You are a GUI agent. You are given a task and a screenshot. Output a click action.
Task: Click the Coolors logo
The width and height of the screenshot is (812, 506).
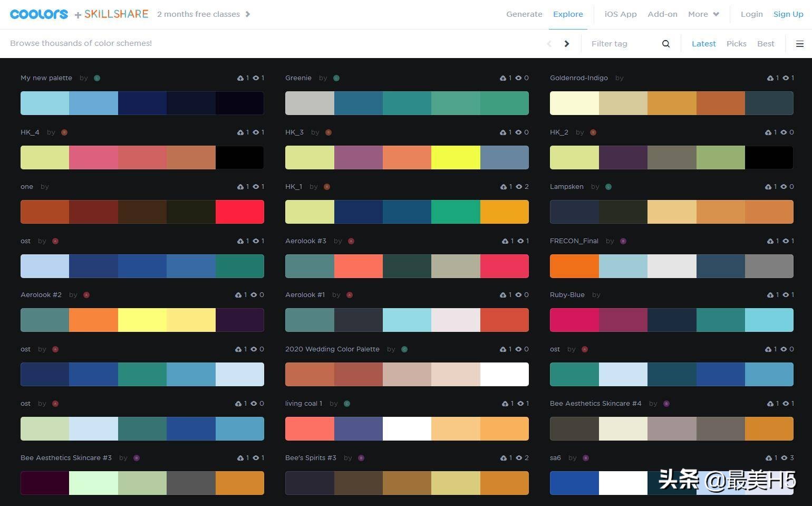(39, 14)
